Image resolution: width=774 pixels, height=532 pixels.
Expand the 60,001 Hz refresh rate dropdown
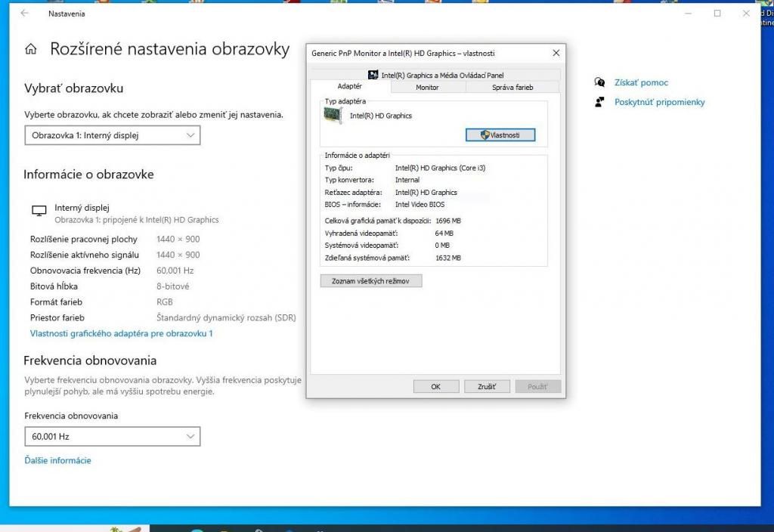coord(113,437)
